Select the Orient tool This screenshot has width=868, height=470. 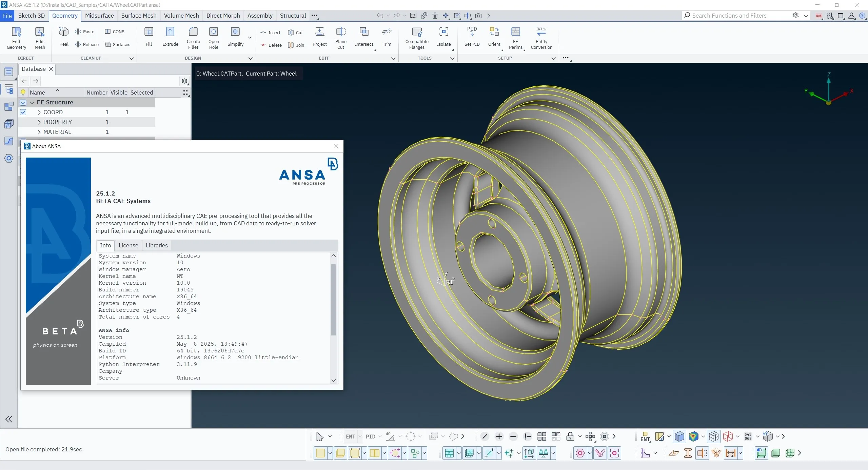tap(494, 37)
